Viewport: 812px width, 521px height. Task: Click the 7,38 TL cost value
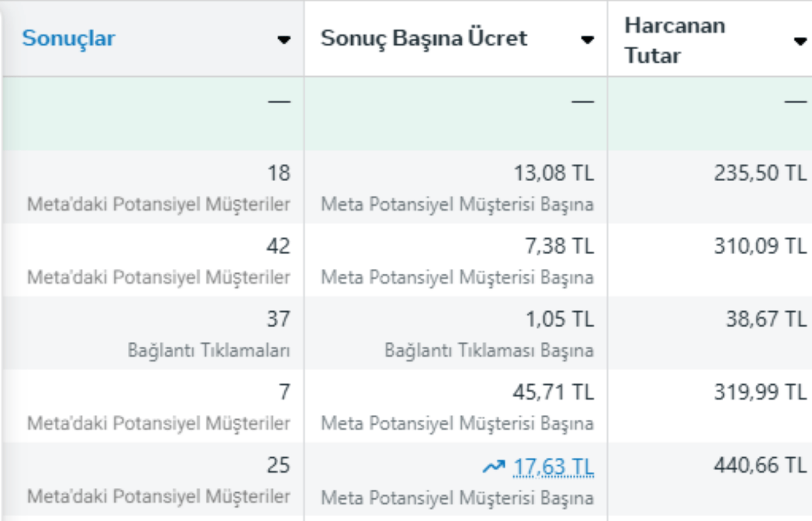tap(559, 246)
